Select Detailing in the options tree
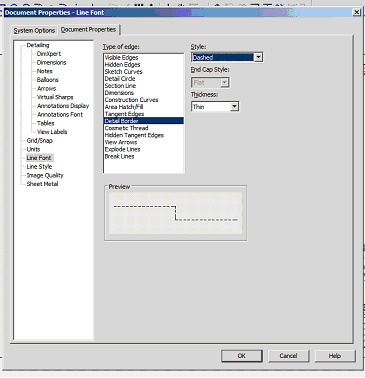The height and width of the screenshot is (378, 365). point(38,45)
